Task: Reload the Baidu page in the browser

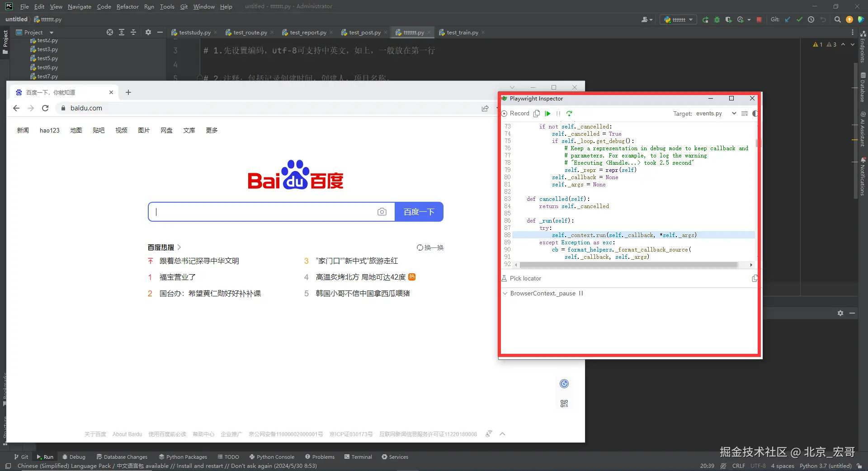Action: coord(45,108)
